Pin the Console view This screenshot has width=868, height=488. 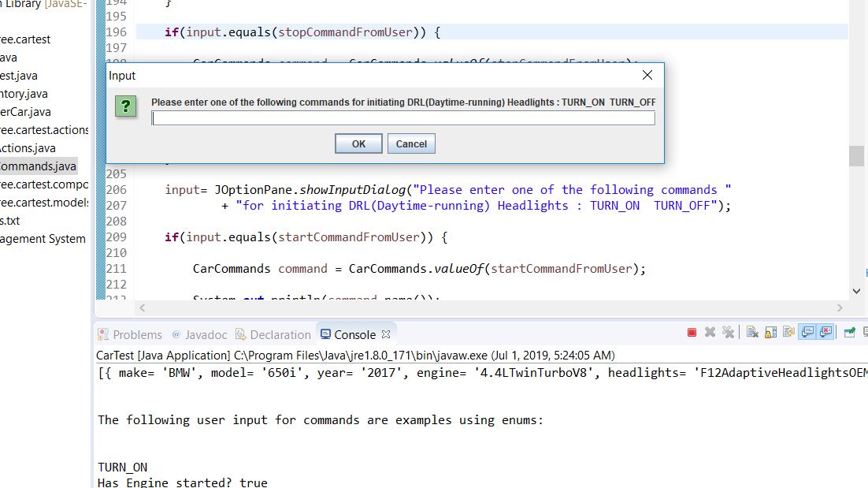tap(849, 333)
